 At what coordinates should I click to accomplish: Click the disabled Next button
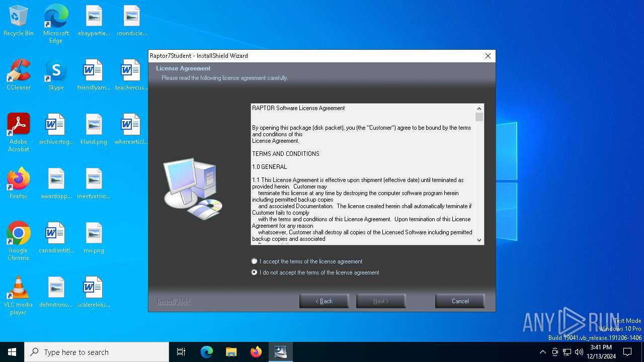381,301
